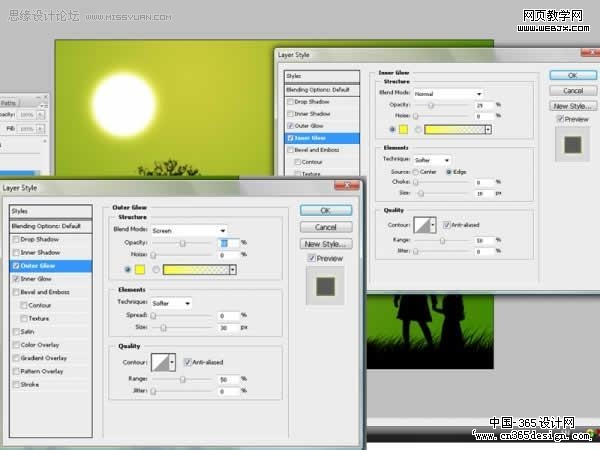This screenshot has width=600, height=450.
Task: Click OK in the Inner Glow dialog
Action: (573, 75)
